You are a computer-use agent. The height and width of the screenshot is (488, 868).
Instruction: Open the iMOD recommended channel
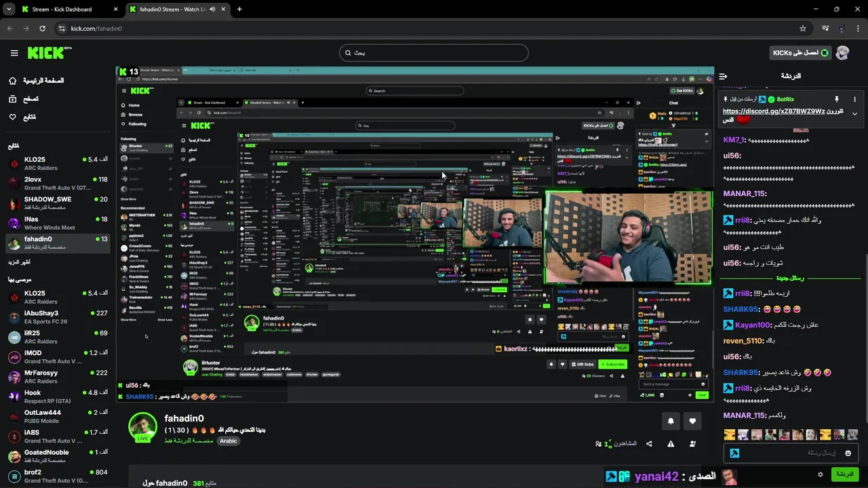point(58,357)
